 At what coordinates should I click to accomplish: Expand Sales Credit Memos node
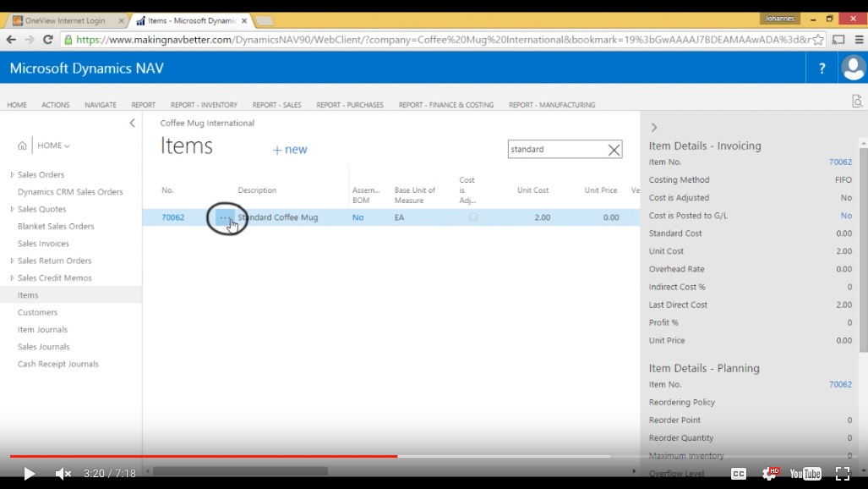click(12, 277)
